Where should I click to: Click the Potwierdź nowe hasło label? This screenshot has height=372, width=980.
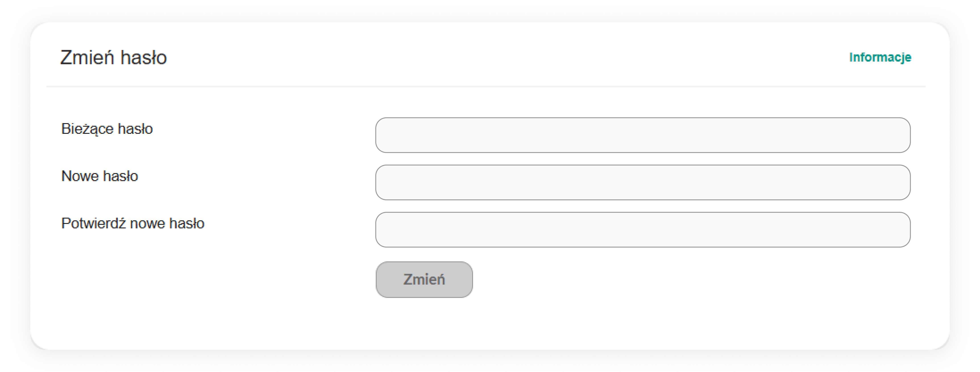[133, 223]
